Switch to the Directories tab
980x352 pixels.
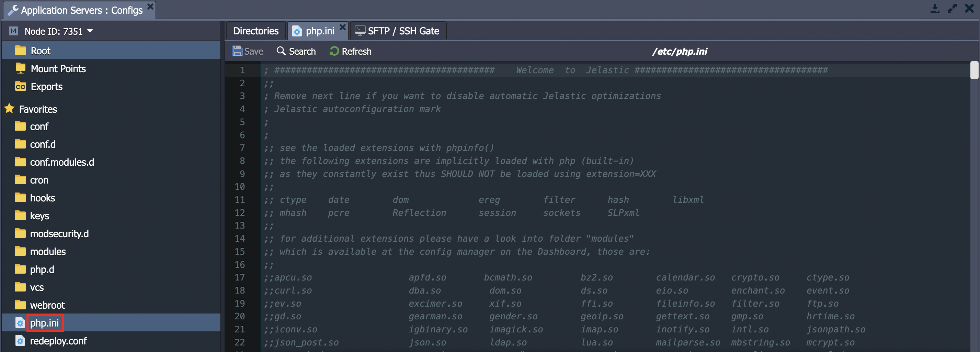(256, 31)
